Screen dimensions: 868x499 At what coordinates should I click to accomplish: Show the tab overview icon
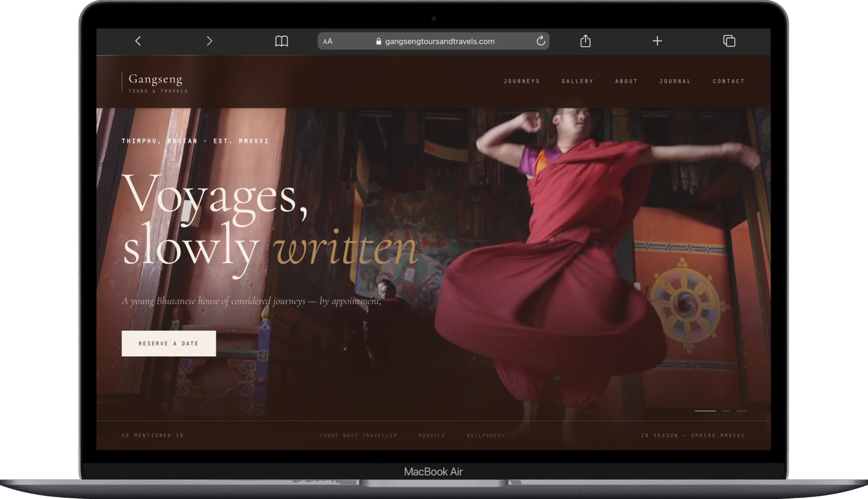pyautogui.click(x=729, y=41)
